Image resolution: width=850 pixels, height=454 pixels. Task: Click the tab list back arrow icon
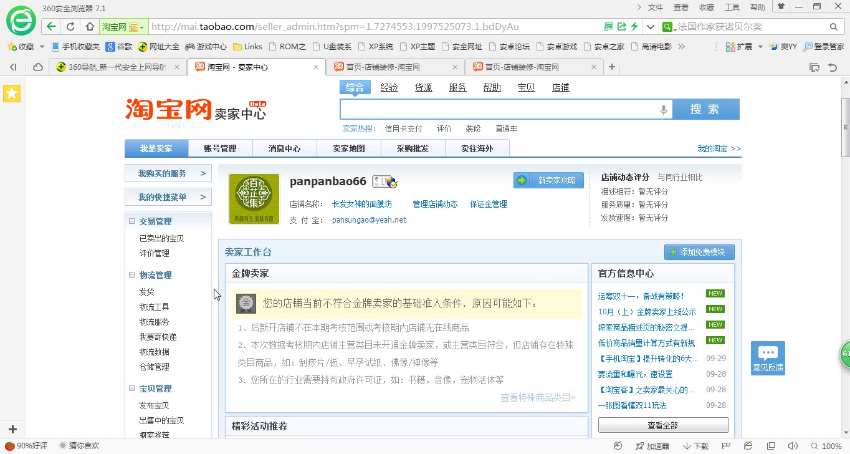(13, 67)
